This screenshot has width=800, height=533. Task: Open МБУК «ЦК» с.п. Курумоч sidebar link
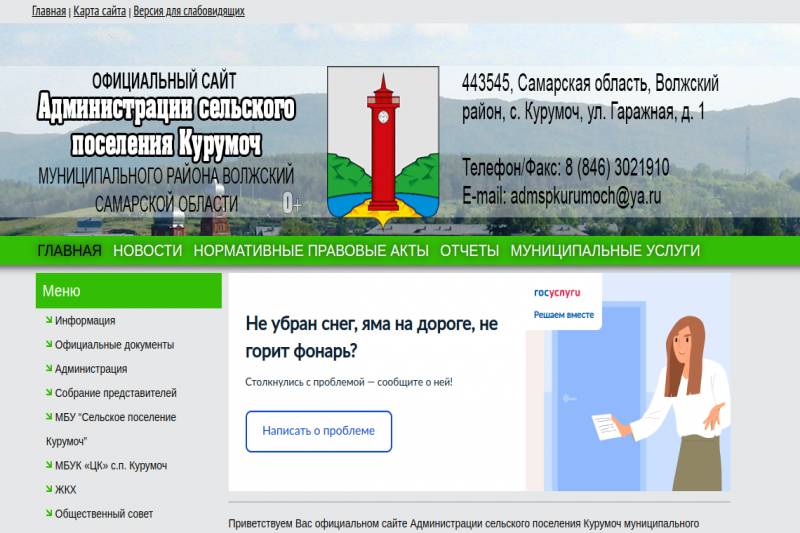pyautogui.click(x=110, y=466)
